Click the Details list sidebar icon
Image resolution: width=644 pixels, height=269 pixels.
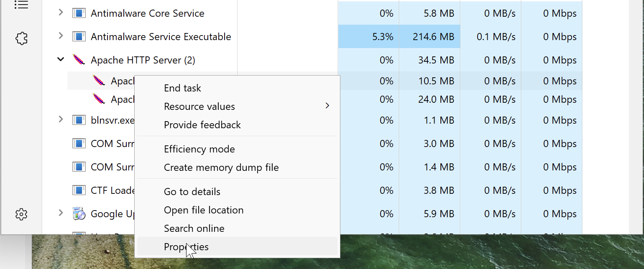(21, 5)
